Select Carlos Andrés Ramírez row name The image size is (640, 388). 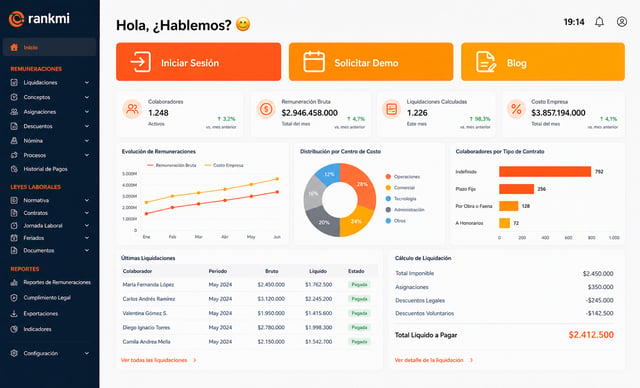pyautogui.click(x=149, y=299)
